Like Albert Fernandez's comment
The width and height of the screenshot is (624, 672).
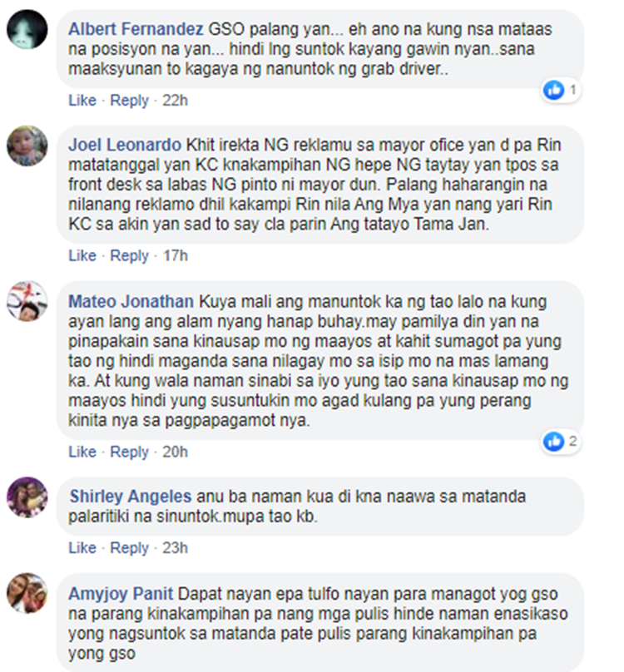(82, 101)
